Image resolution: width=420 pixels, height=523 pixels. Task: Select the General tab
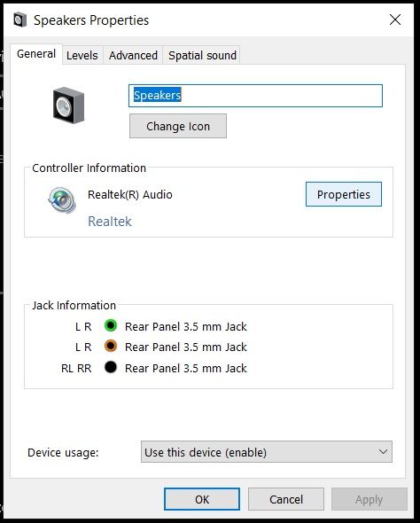[36, 54]
